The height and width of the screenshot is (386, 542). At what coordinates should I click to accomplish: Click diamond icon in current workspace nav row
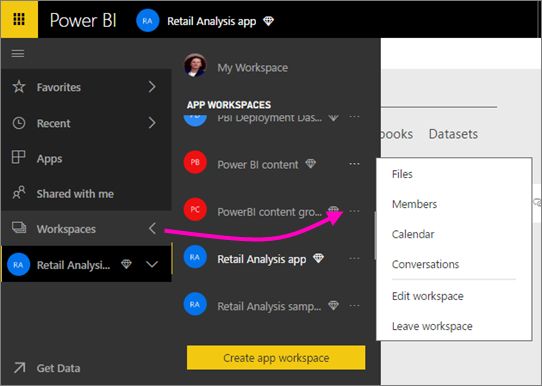pyautogui.click(x=126, y=264)
